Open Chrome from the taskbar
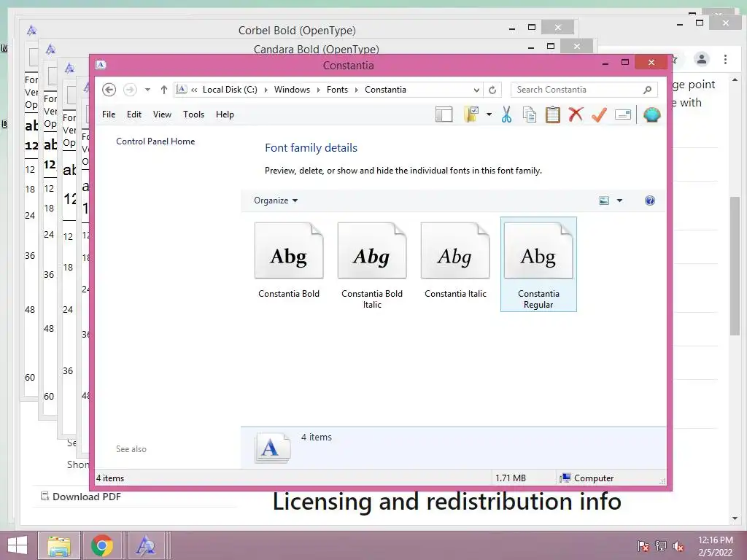This screenshot has width=747, height=560. tap(102, 545)
